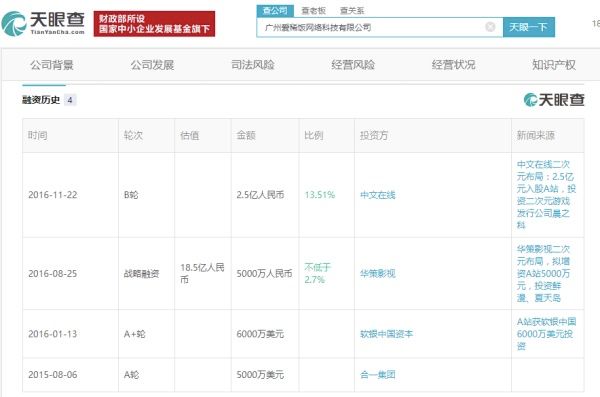The image size is (600, 397).
Task: Open the 经营状况 navigation tab
Action: pyautogui.click(x=453, y=65)
